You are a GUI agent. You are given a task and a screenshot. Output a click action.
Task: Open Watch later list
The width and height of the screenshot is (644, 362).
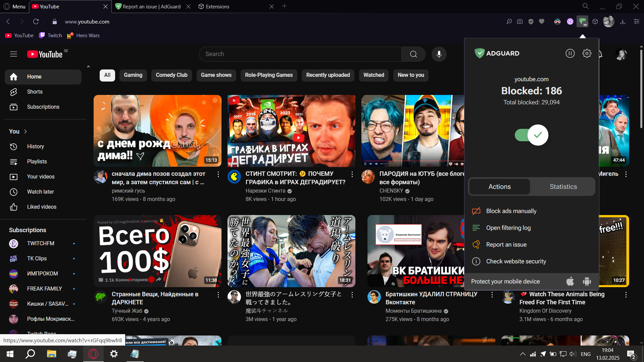click(x=43, y=192)
